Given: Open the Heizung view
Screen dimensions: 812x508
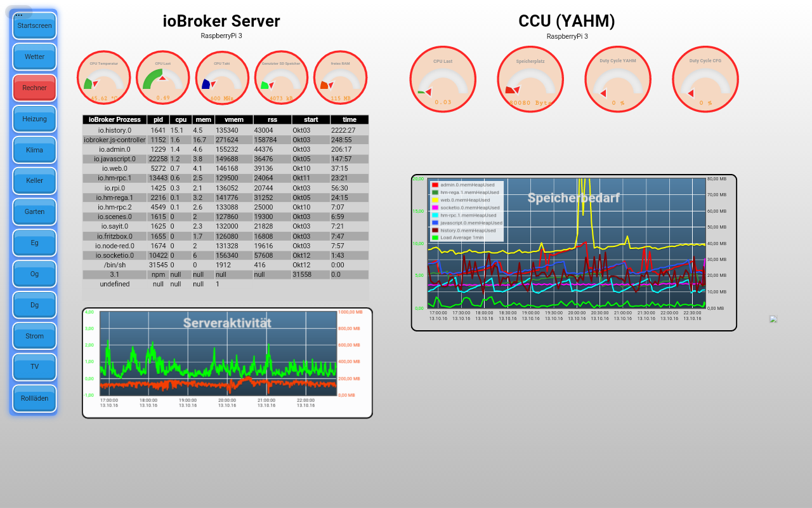Looking at the screenshot, I should pos(34,119).
